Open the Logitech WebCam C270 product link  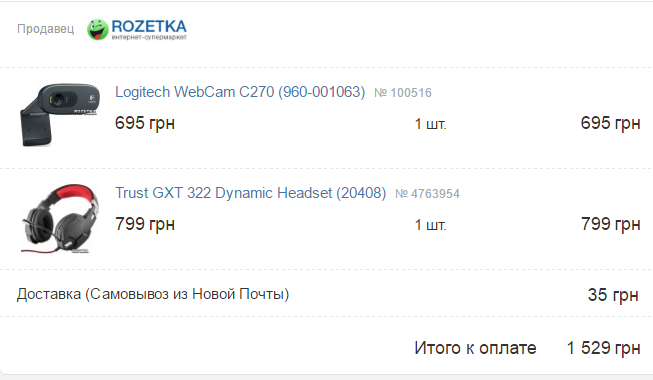(240, 92)
